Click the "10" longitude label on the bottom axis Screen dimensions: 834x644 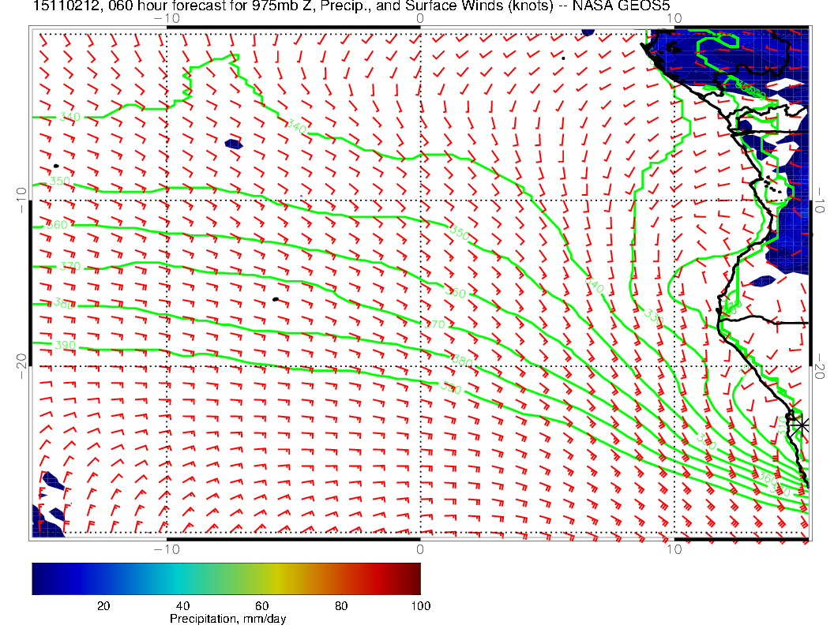coord(674,549)
